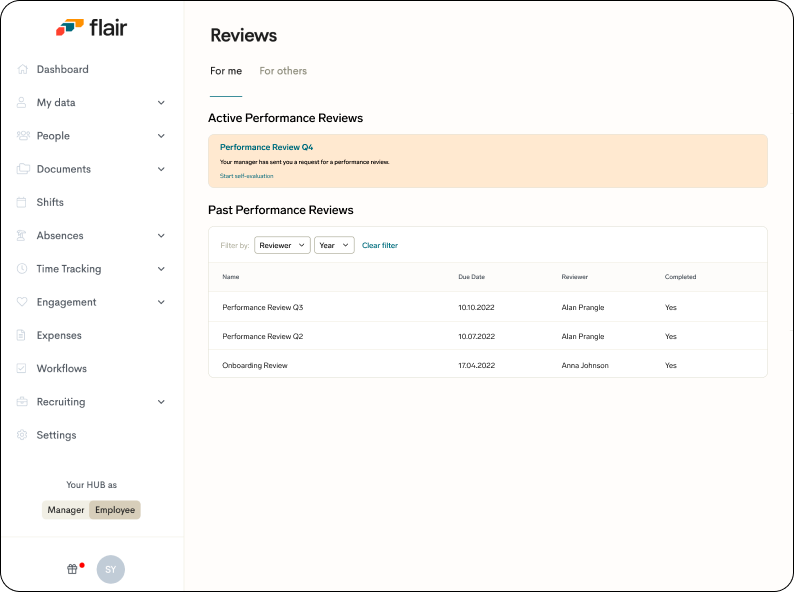The width and height of the screenshot is (794, 592).
Task: Click the manager request message text
Action: pos(304,162)
